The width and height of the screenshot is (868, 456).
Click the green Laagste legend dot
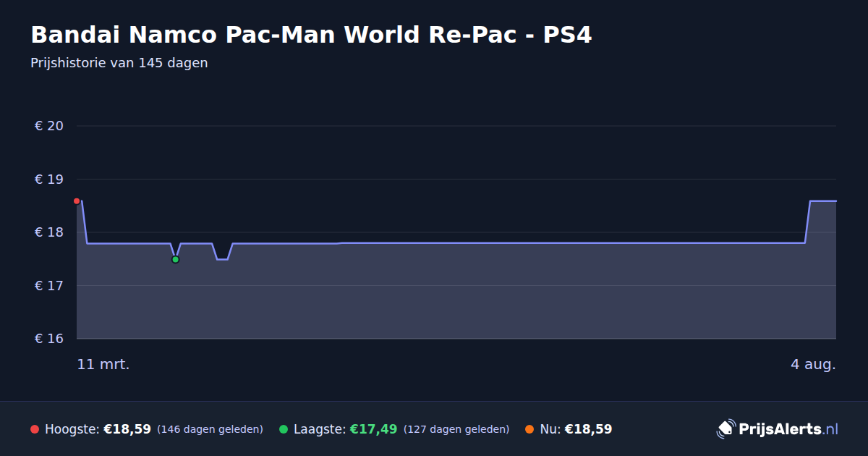(x=284, y=429)
